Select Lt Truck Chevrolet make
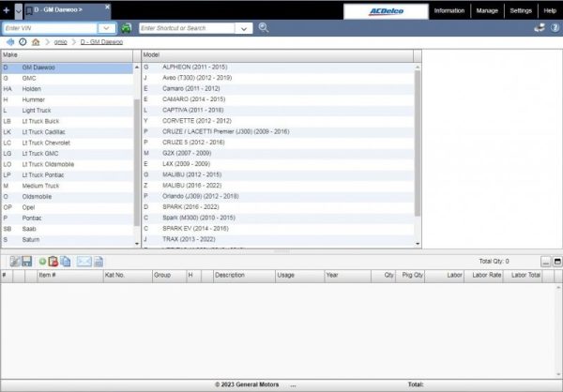The image size is (563, 392). pyautogui.click(x=68, y=143)
